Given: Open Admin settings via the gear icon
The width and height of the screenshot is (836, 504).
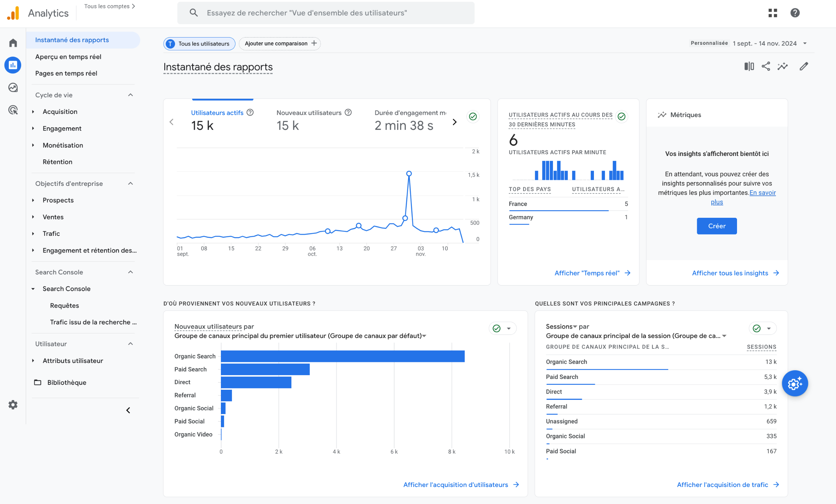Looking at the screenshot, I should click(x=13, y=404).
